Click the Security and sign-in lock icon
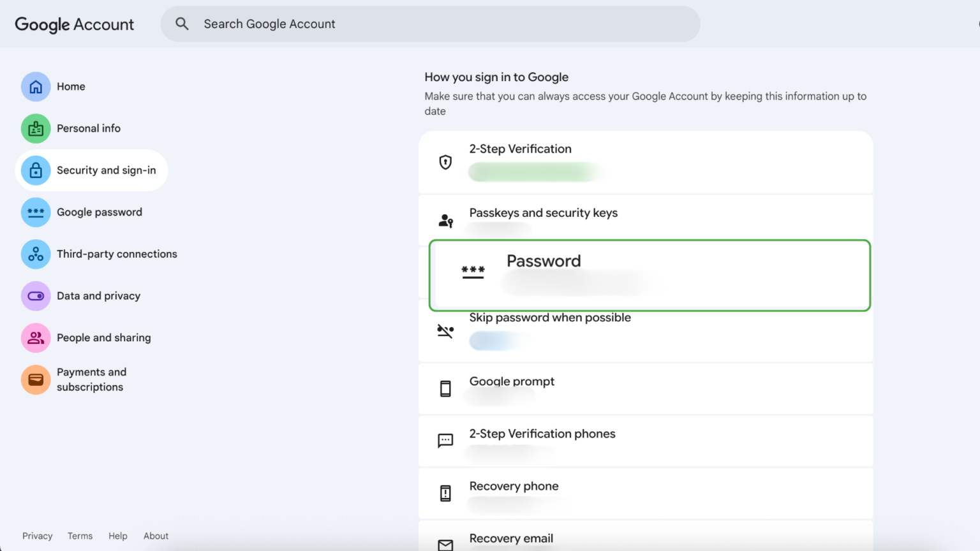The image size is (980, 551). click(36, 170)
